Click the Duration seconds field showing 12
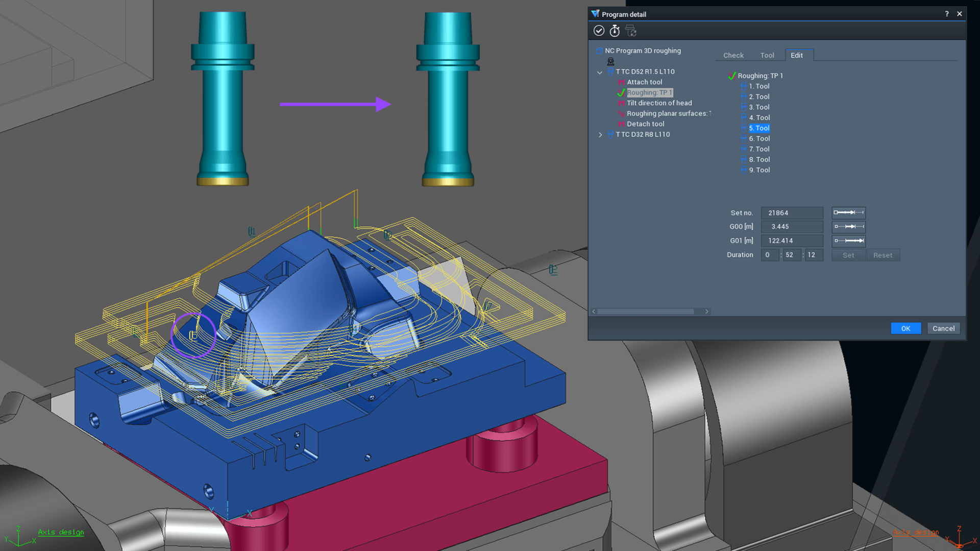Image resolution: width=980 pixels, height=551 pixels. 814,255
